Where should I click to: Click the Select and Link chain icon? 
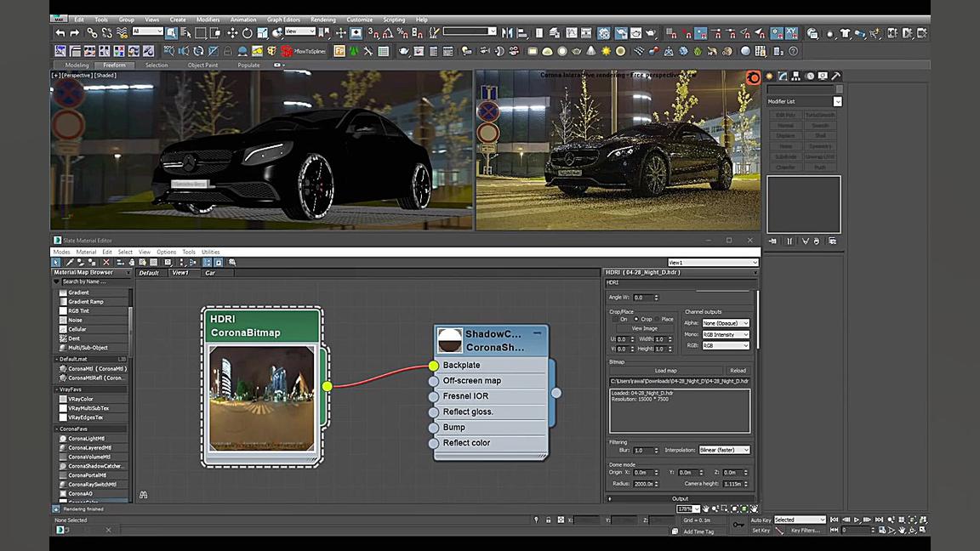click(x=92, y=33)
